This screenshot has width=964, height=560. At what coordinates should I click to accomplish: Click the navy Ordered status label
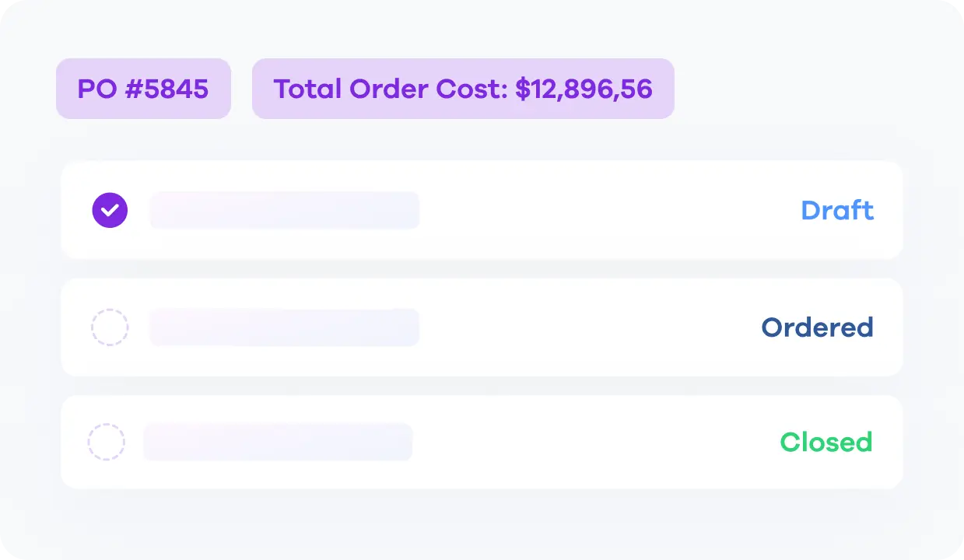pos(817,327)
